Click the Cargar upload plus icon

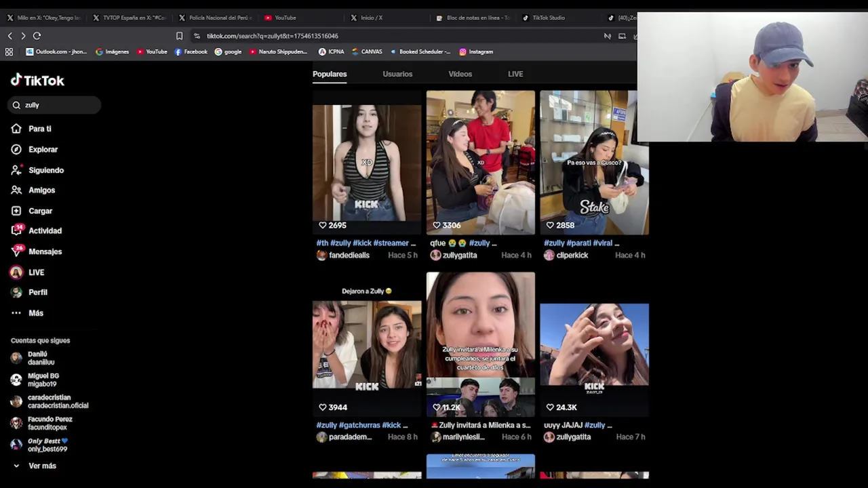click(x=16, y=211)
